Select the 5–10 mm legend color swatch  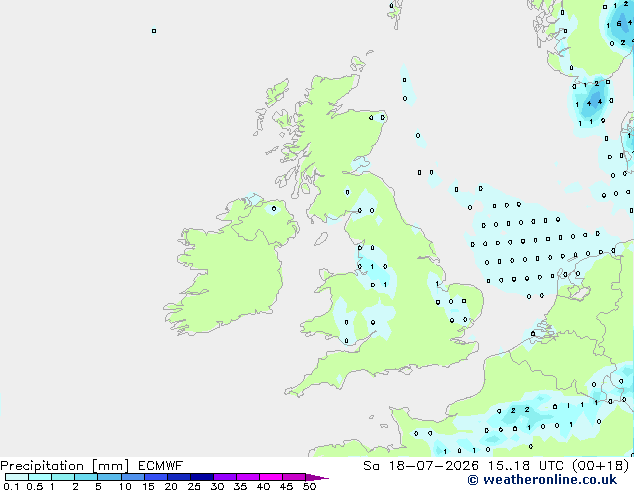pos(109,477)
